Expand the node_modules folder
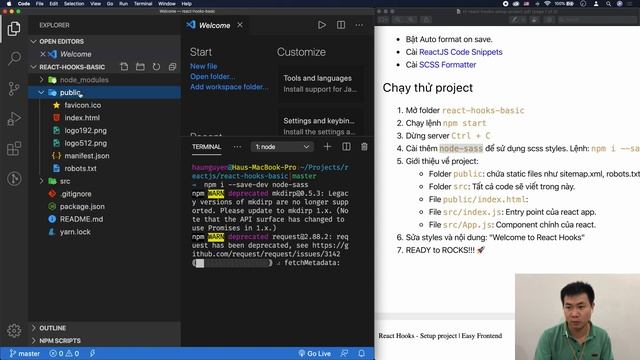Viewport: 640px width, 360px height. pyautogui.click(x=41, y=80)
